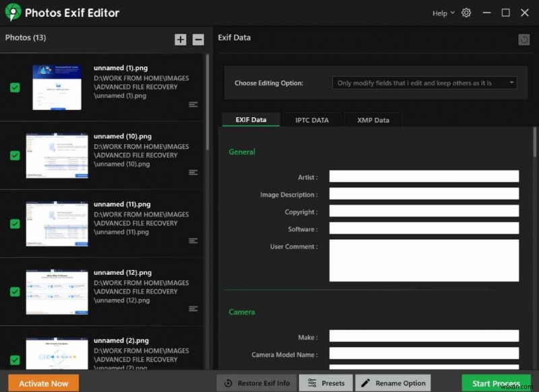The height and width of the screenshot is (392, 539).
Task: Click inside the Artist input field
Action: [423, 176]
